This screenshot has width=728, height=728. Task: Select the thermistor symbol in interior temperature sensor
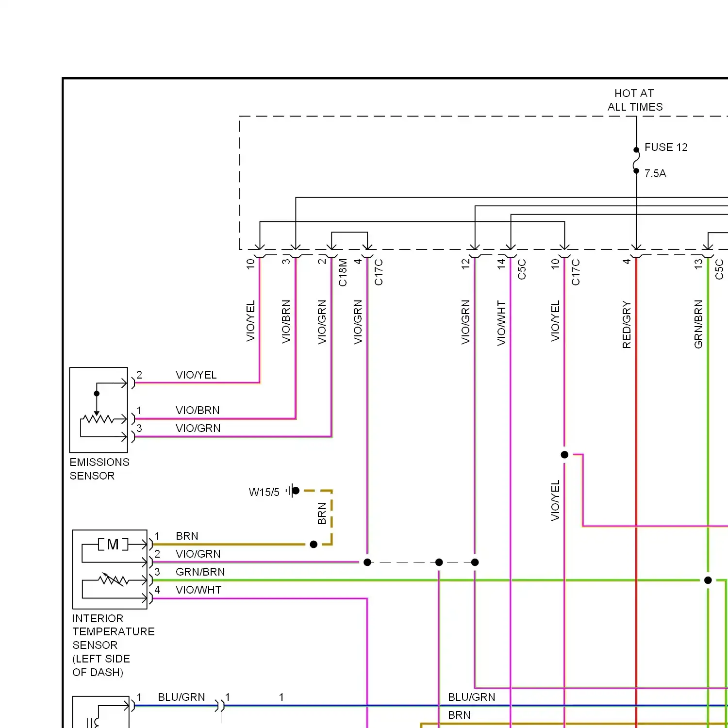114,579
